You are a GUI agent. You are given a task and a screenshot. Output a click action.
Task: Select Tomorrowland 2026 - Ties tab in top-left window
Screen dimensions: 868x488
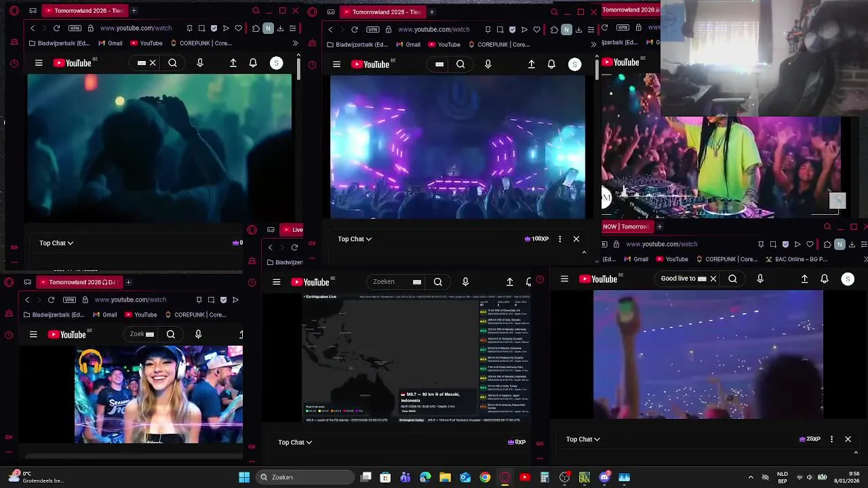click(x=83, y=11)
